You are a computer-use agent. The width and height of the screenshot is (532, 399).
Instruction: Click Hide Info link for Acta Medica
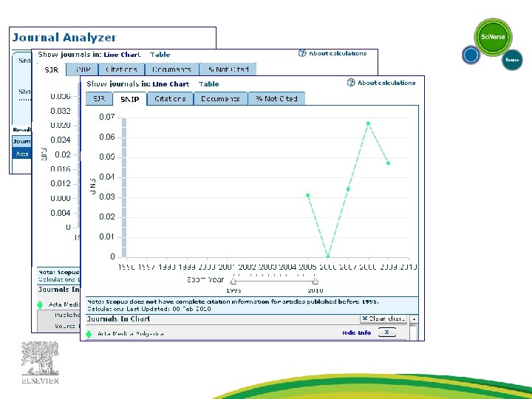tap(357, 332)
